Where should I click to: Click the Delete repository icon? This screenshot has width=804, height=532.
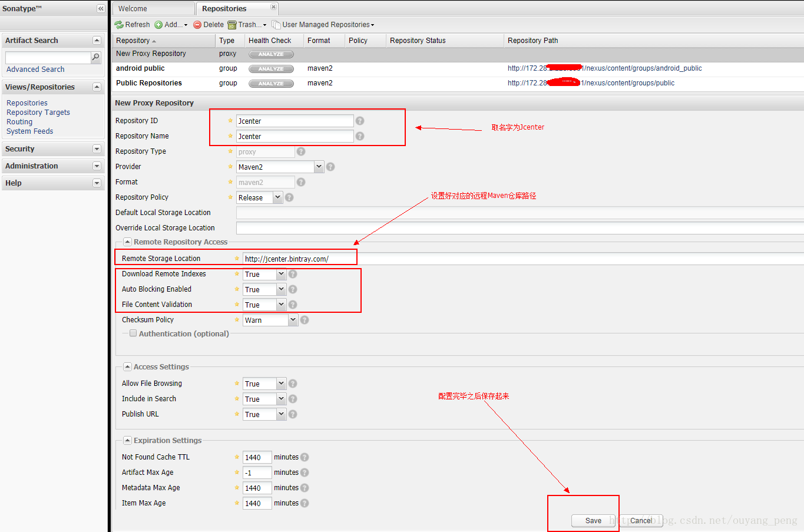click(197, 25)
